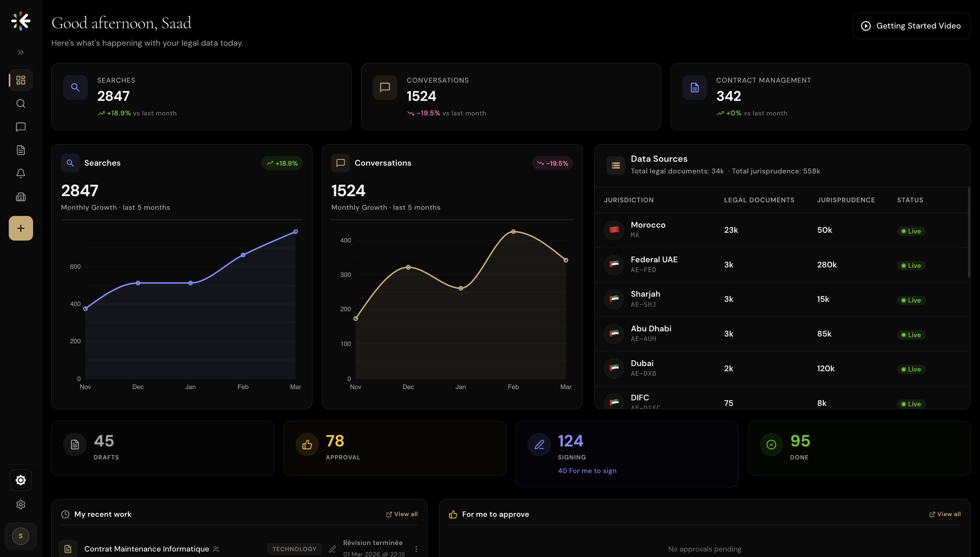Click the Dubai flag icon
The height and width of the screenshot is (557, 980).
[614, 368]
